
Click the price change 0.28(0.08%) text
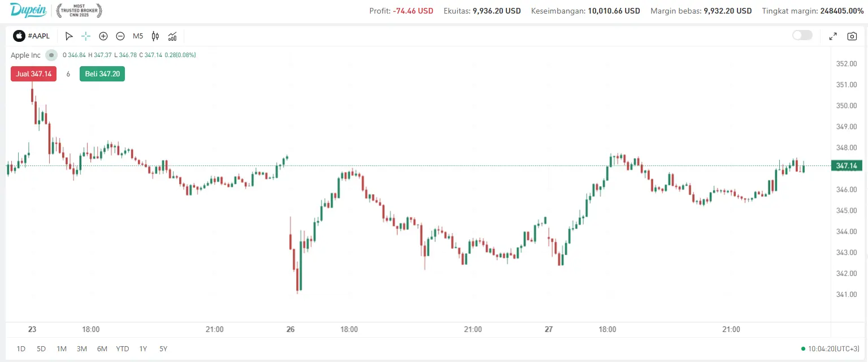coord(180,55)
